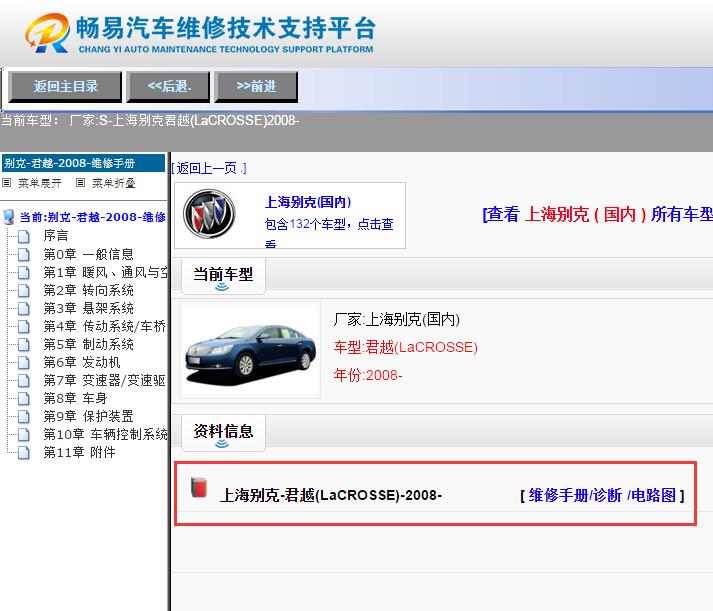Click page icon next to 第1章 暖风、通风
The image size is (713, 611).
pos(24,272)
